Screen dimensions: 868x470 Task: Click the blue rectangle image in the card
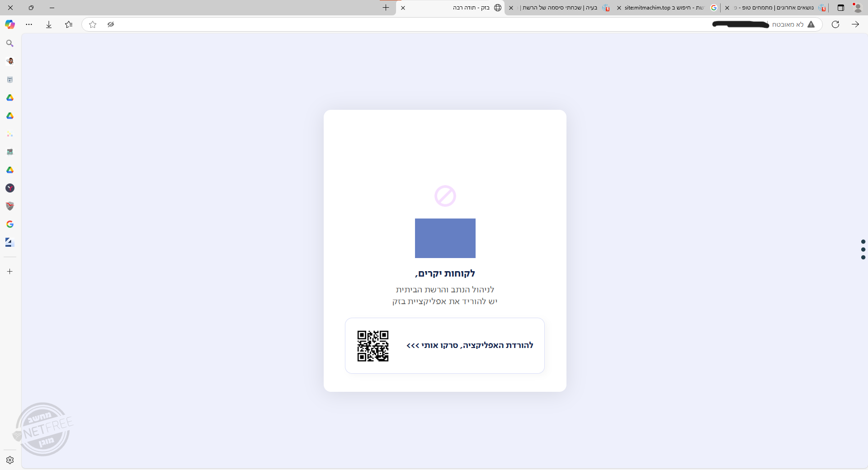445,238
